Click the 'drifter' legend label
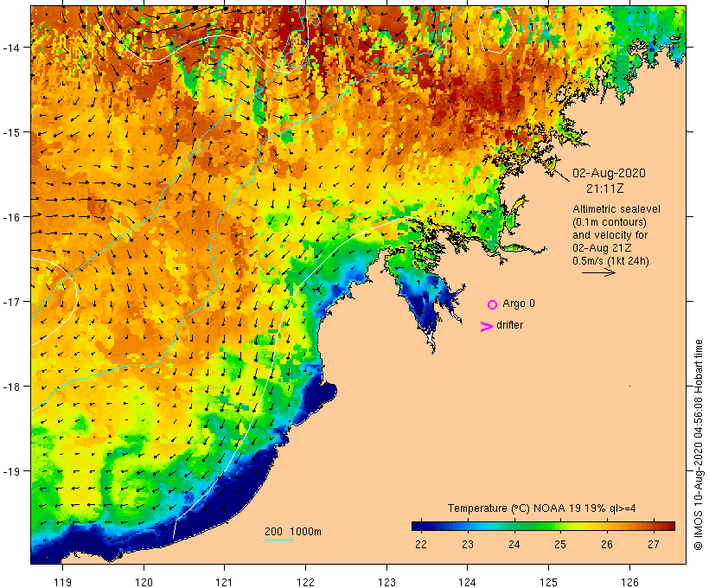Viewport: 709px width, 588px height. tap(509, 325)
